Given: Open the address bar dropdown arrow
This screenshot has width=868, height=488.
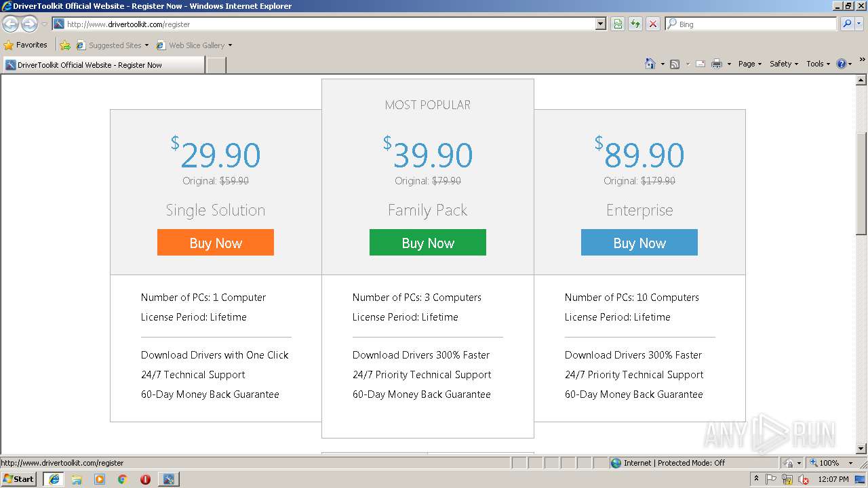Looking at the screenshot, I should tap(600, 24).
